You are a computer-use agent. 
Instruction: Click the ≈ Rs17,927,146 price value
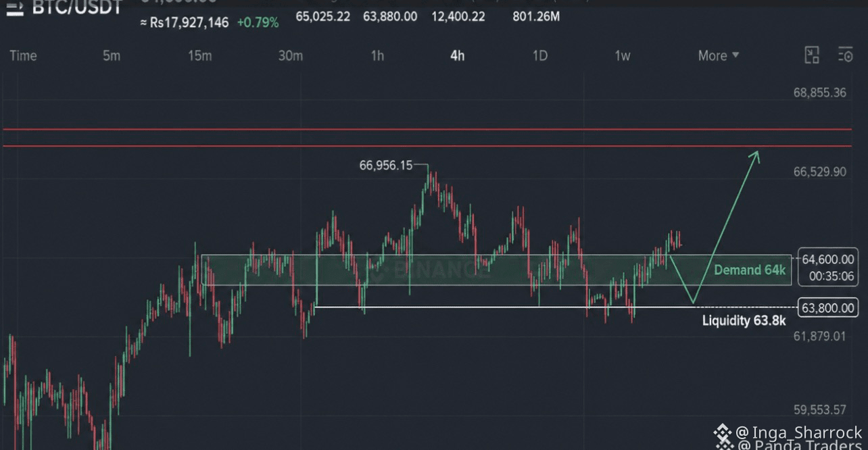184,23
